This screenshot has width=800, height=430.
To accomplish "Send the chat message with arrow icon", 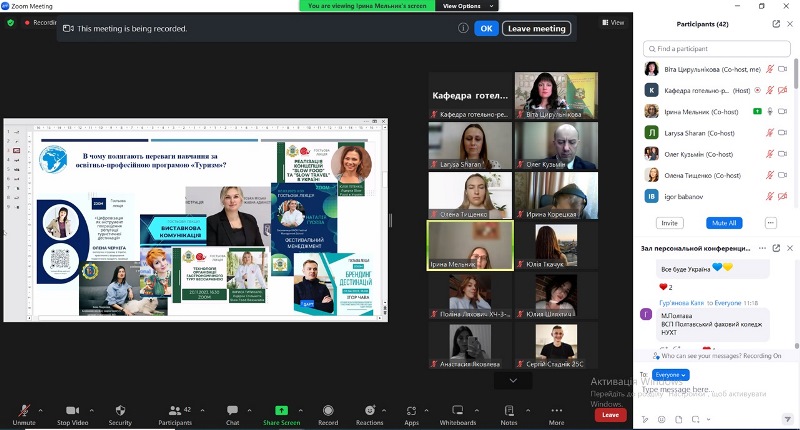I will point(787,419).
